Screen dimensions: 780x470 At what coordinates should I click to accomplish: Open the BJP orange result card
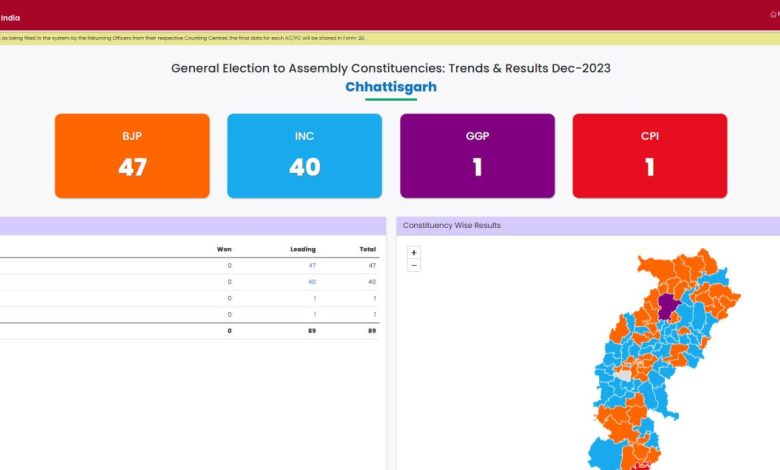132,155
